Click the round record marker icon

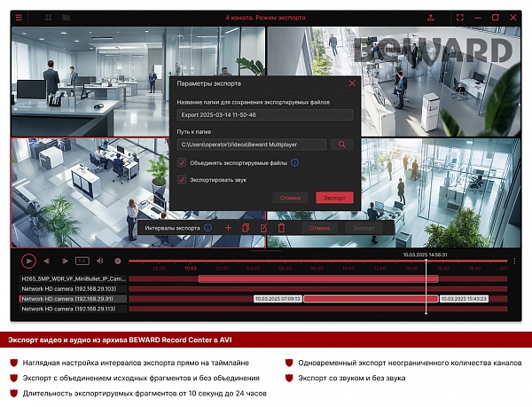pos(118,261)
